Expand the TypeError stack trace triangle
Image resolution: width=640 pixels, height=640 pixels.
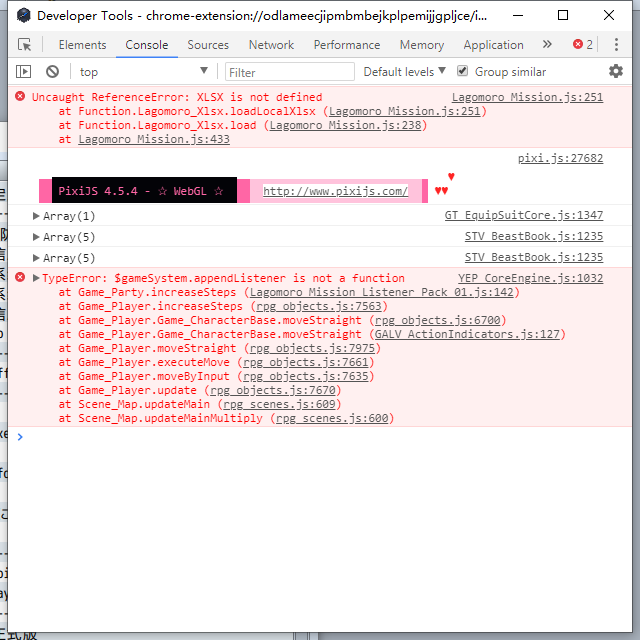tap(36, 278)
